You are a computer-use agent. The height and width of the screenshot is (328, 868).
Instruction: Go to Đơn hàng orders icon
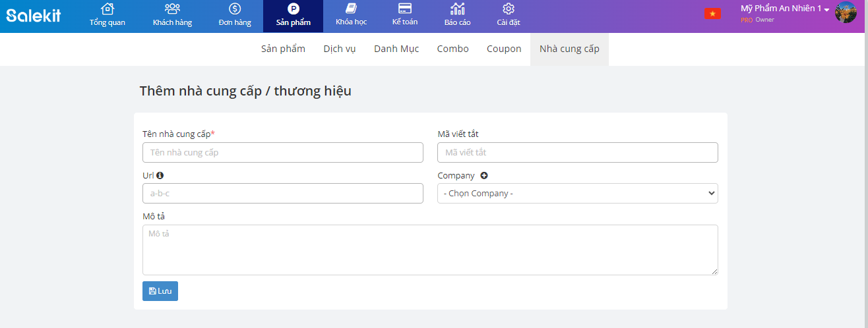(x=235, y=9)
